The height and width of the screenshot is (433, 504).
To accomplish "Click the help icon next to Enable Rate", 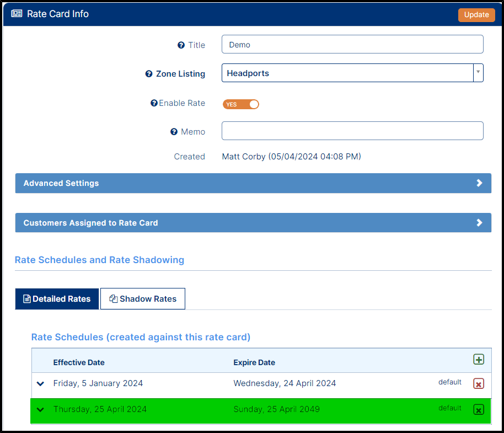I will point(154,103).
